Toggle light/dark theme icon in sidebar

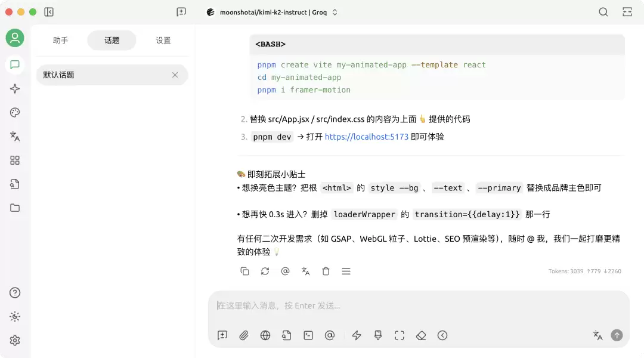click(15, 316)
